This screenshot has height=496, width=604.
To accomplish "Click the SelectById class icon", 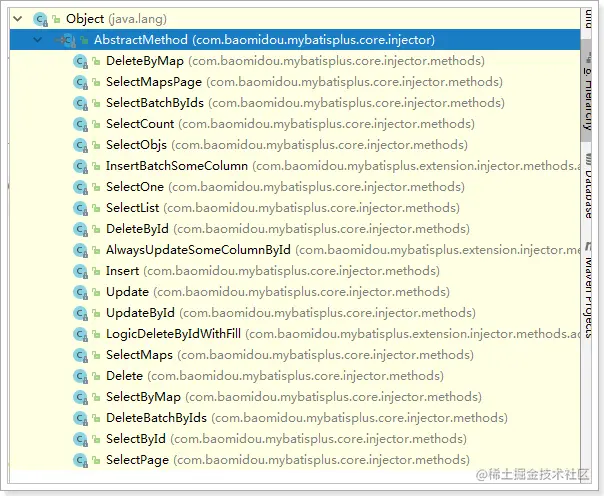I will (x=81, y=439).
